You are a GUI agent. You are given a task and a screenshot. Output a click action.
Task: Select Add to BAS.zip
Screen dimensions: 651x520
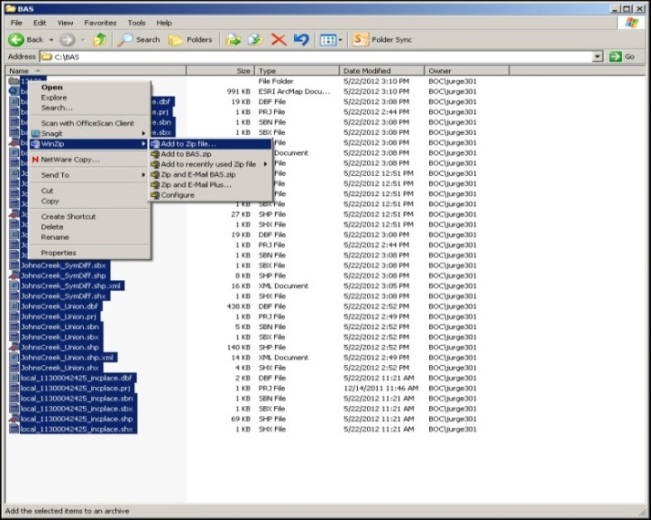(186, 154)
